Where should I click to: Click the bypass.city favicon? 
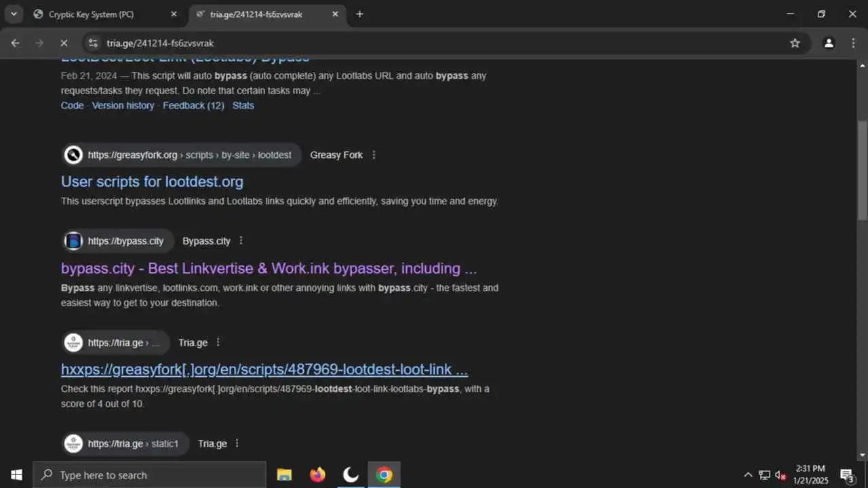coord(73,241)
